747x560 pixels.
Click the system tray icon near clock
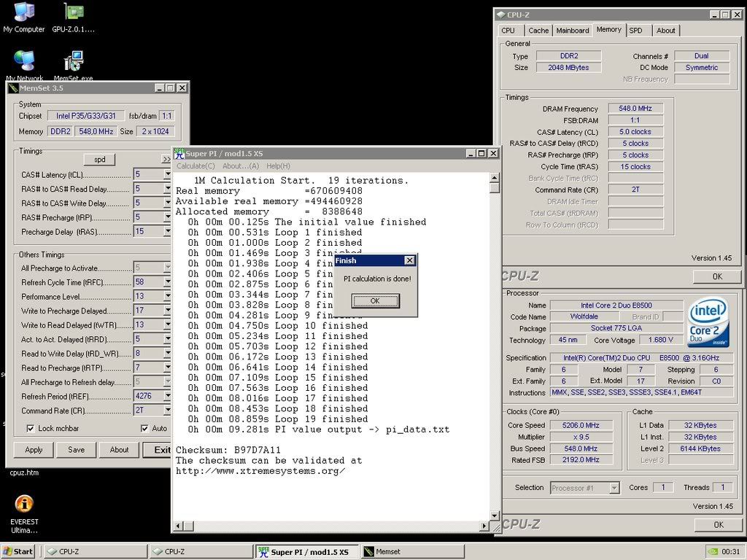click(712, 551)
